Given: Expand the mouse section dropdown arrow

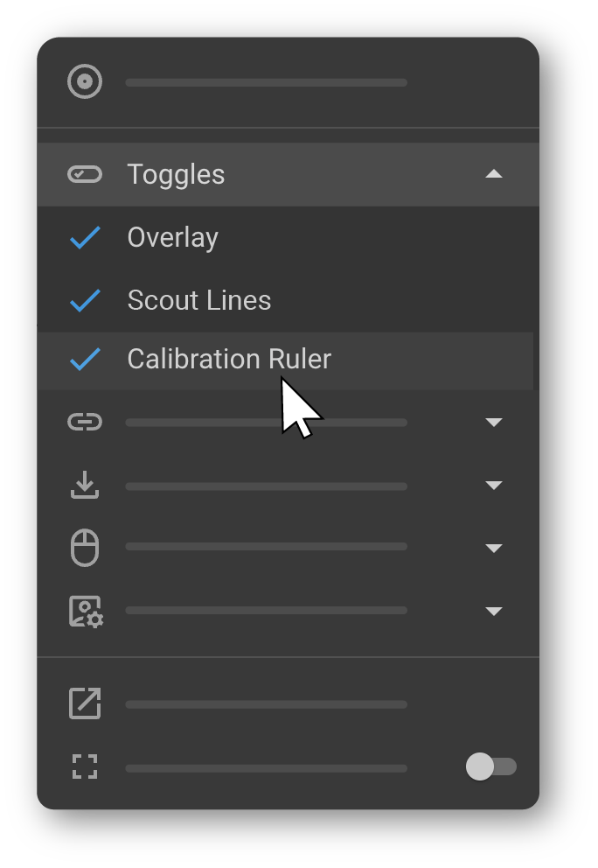Looking at the screenshot, I should pos(494,549).
